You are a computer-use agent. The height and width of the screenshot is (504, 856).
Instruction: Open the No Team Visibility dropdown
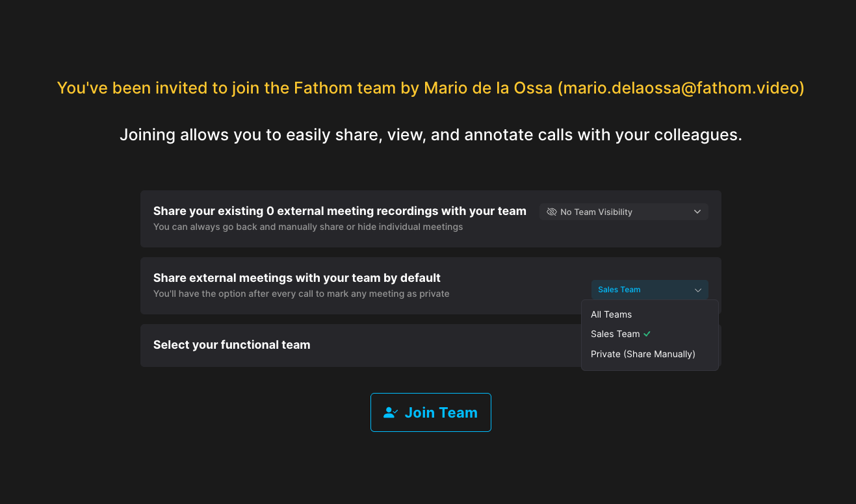click(623, 212)
